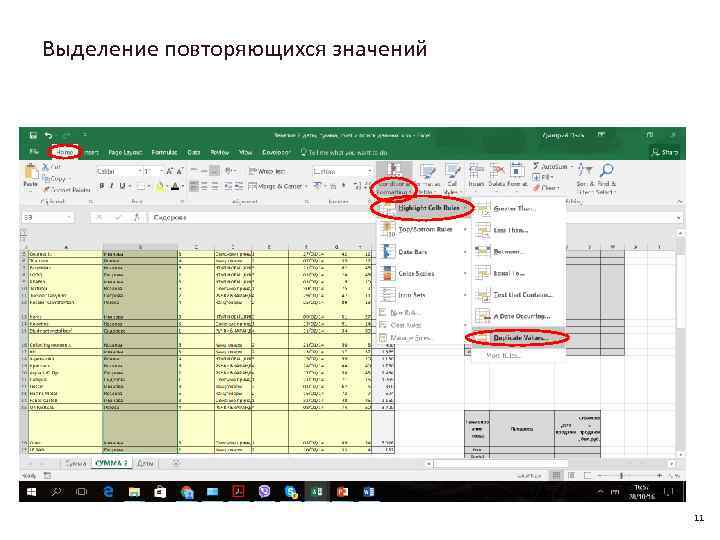
Task: Toggle Wrap Text
Action: point(267,171)
